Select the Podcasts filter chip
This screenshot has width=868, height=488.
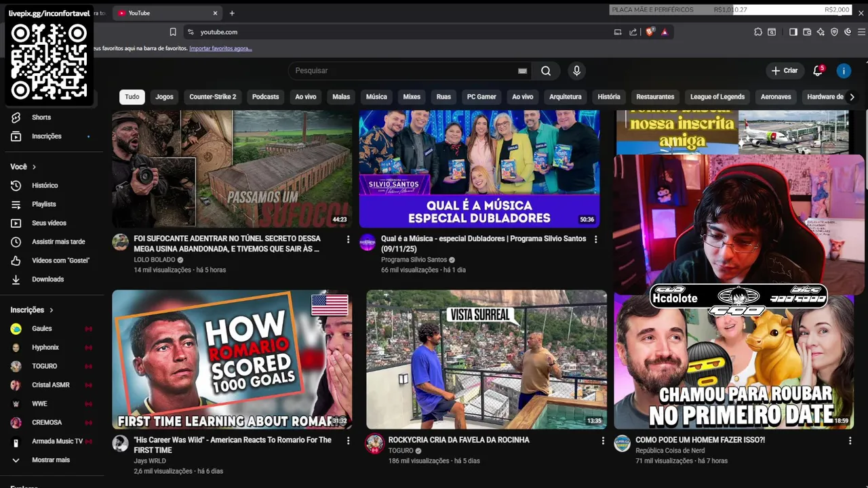[x=265, y=97]
